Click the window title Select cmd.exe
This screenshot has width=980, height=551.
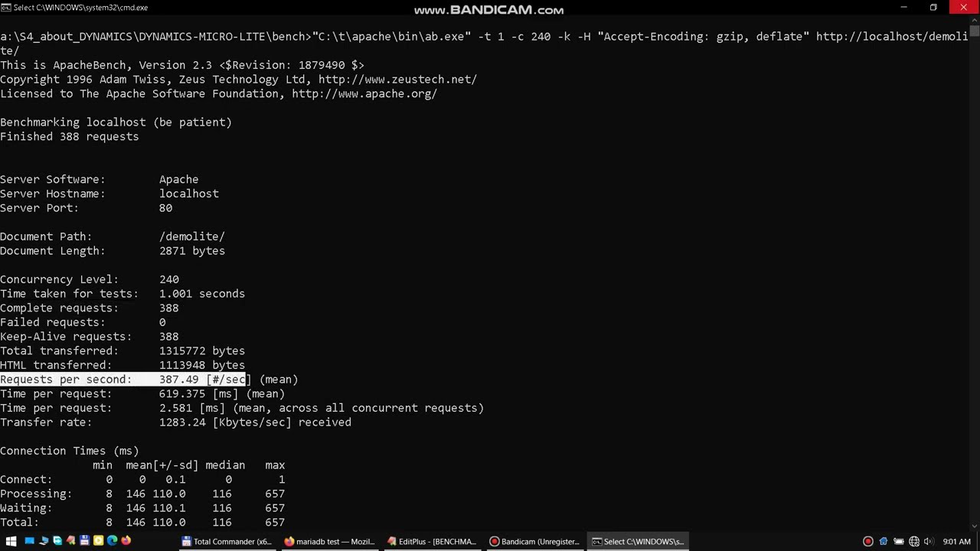click(80, 7)
